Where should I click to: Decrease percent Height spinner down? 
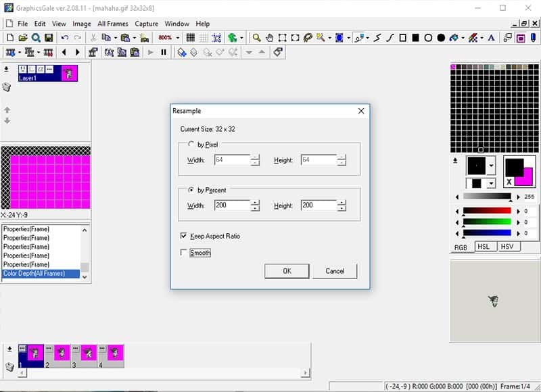coord(342,208)
